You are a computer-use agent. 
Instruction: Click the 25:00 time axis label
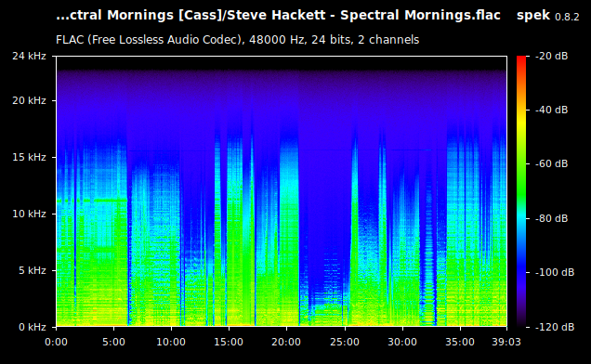coord(345,342)
